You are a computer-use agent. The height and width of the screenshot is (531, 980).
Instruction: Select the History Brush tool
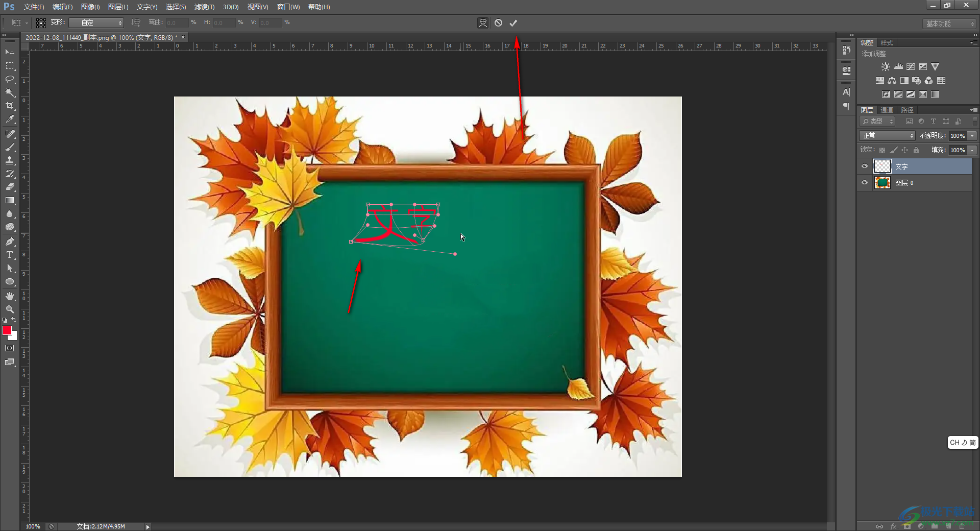pos(10,174)
